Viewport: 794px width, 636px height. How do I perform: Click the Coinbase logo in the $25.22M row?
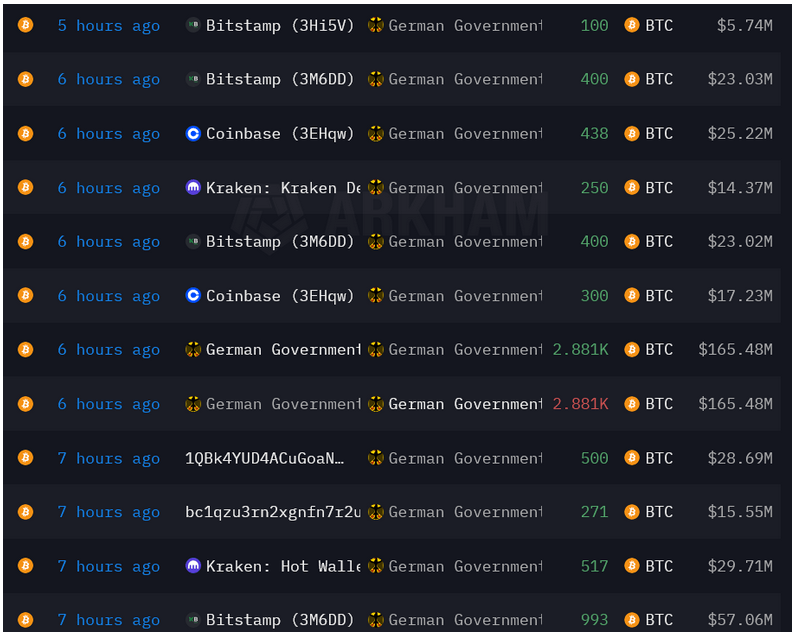click(193, 133)
